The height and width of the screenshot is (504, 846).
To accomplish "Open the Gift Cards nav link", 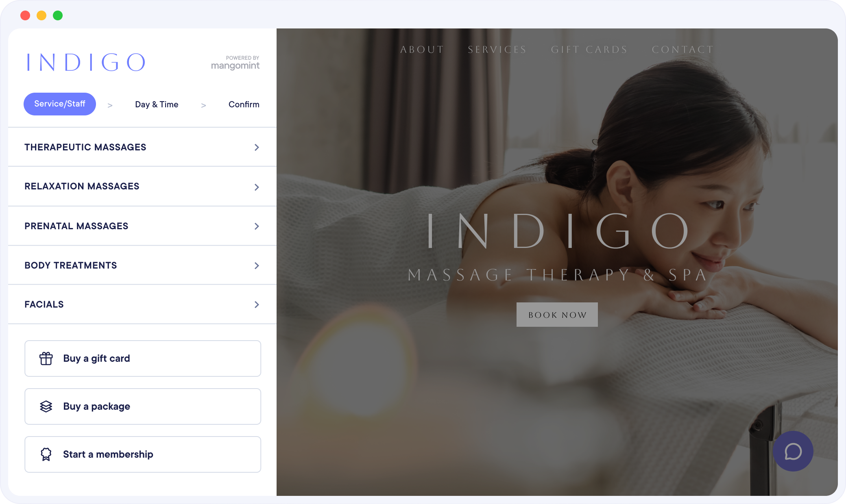I will tap(589, 50).
